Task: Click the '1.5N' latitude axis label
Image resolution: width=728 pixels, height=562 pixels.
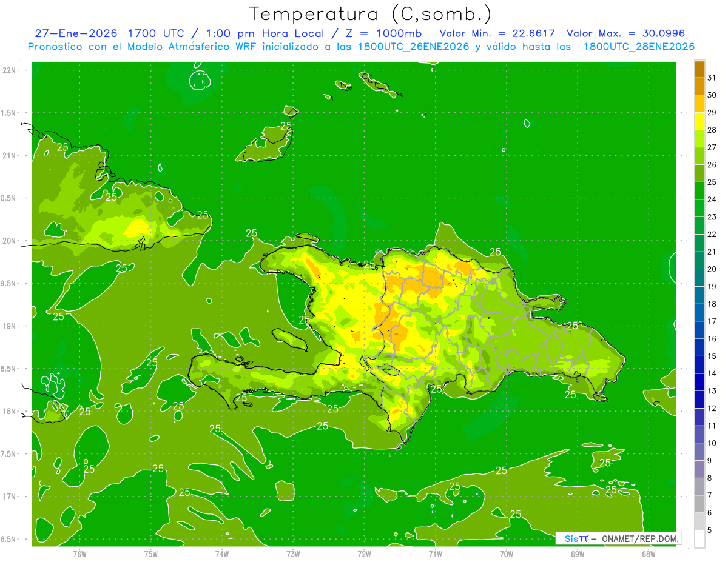Action: point(9,113)
